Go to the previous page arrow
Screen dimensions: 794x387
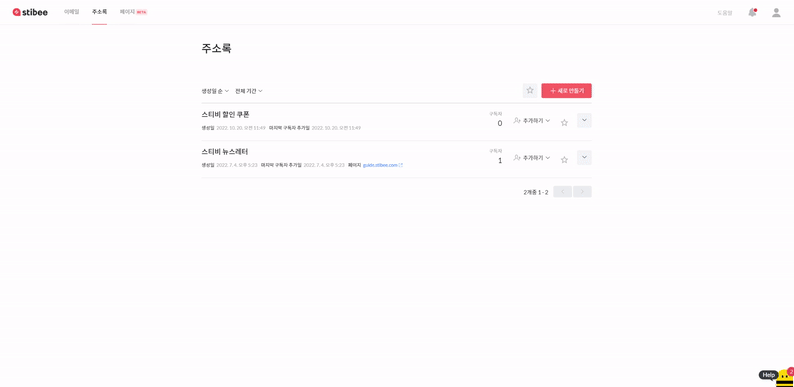(563, 191)
